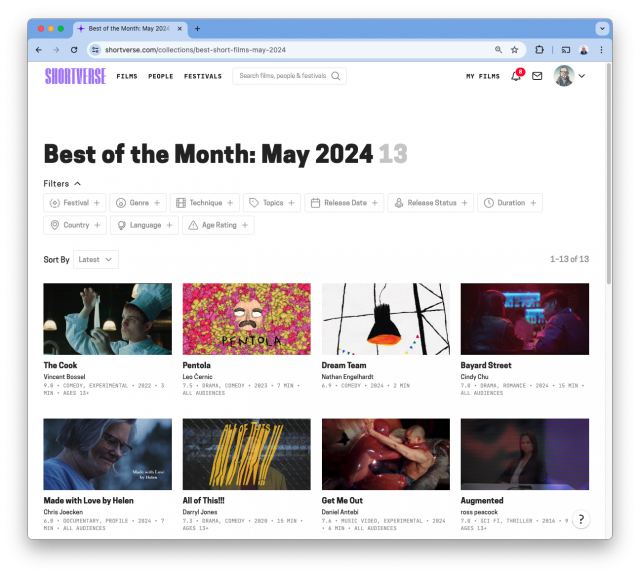Open the messages envelope icon
Viewport: 640px width, 576px height.
537,76
